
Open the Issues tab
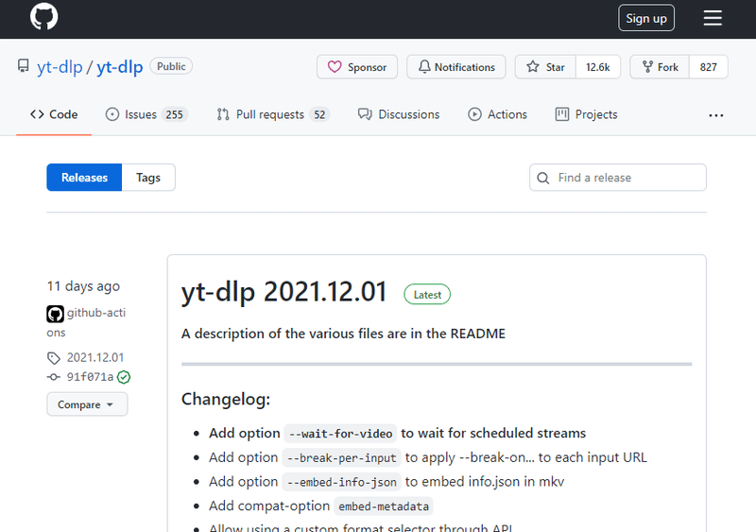pos(146,114)
